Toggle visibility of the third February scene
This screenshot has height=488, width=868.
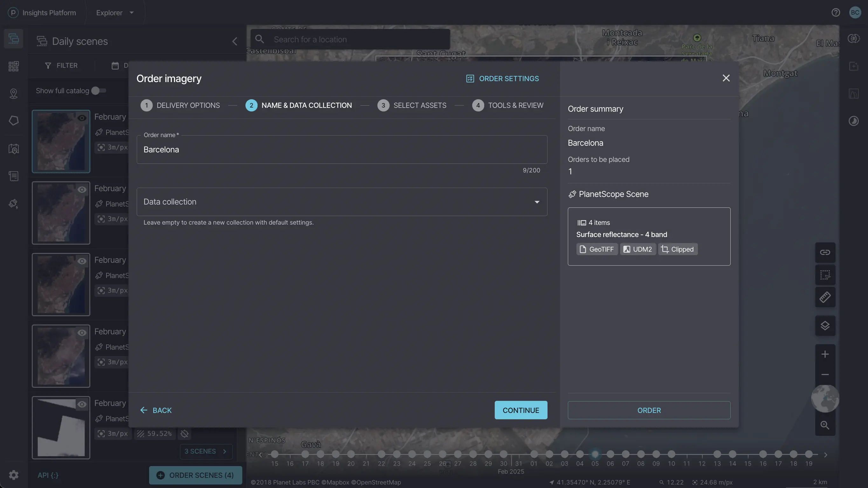82,261
